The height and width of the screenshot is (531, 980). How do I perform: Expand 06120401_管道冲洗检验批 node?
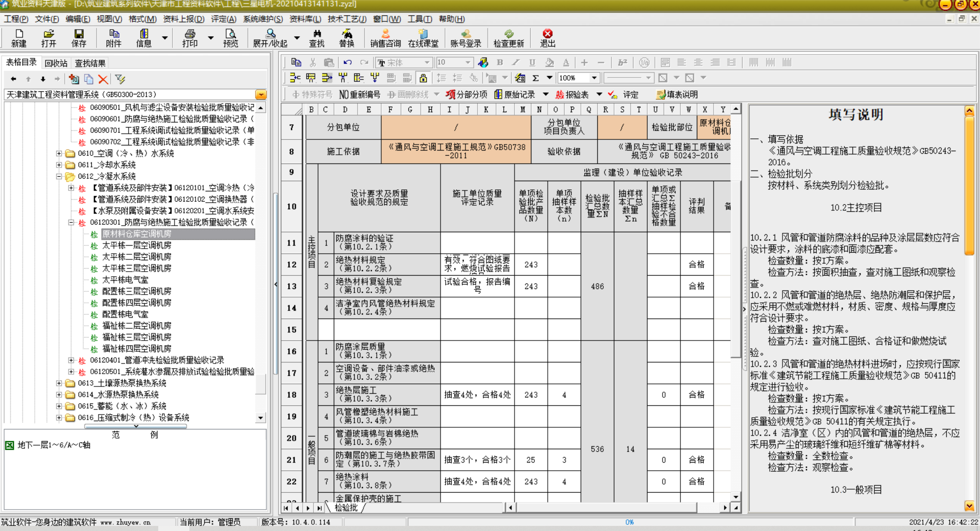(71, 360)
